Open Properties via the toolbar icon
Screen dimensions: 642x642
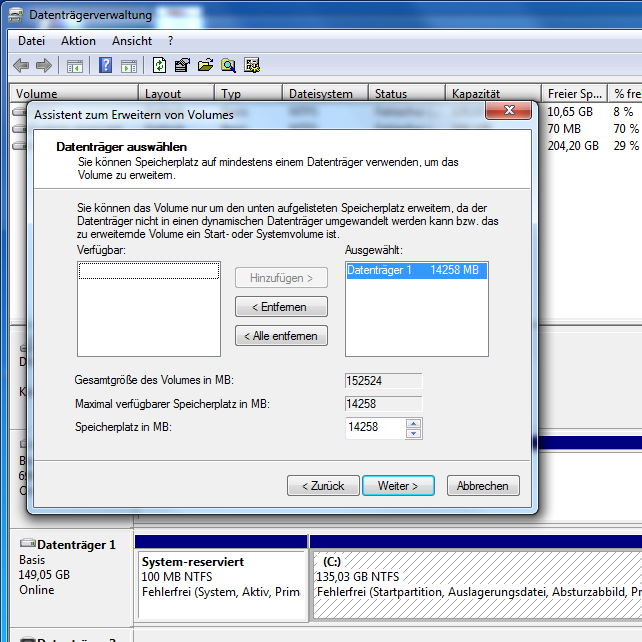(x=182, y=66)
